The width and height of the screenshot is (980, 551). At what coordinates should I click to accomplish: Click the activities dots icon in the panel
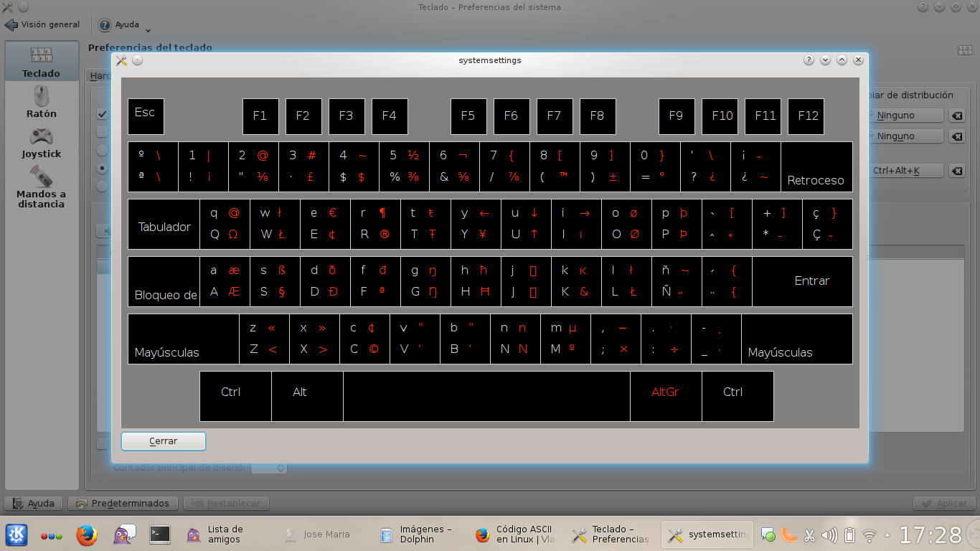tap(52, 535)
